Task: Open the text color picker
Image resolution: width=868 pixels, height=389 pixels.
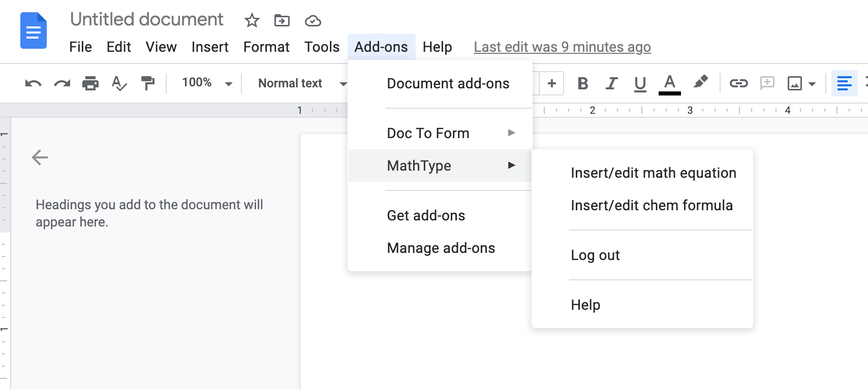Action: coord(669,83)
